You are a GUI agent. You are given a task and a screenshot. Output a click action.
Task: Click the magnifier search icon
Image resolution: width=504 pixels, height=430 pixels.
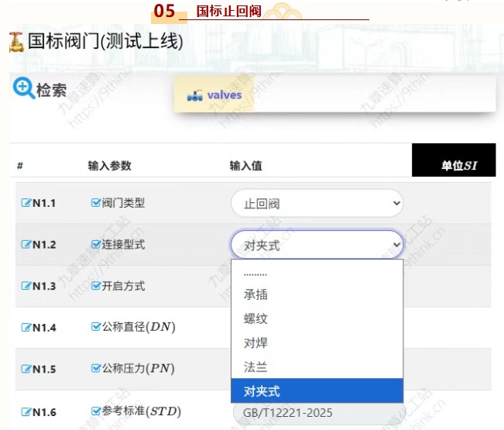pyautogui.click(x=23, y=89)
